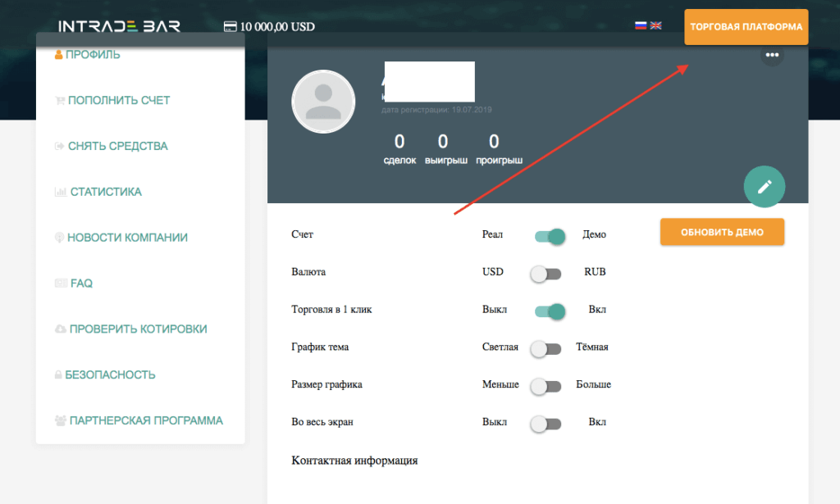This screenshot has height=504, width=840.
Task: Toggle currency from USD to RUB
Action: [546, 274]
